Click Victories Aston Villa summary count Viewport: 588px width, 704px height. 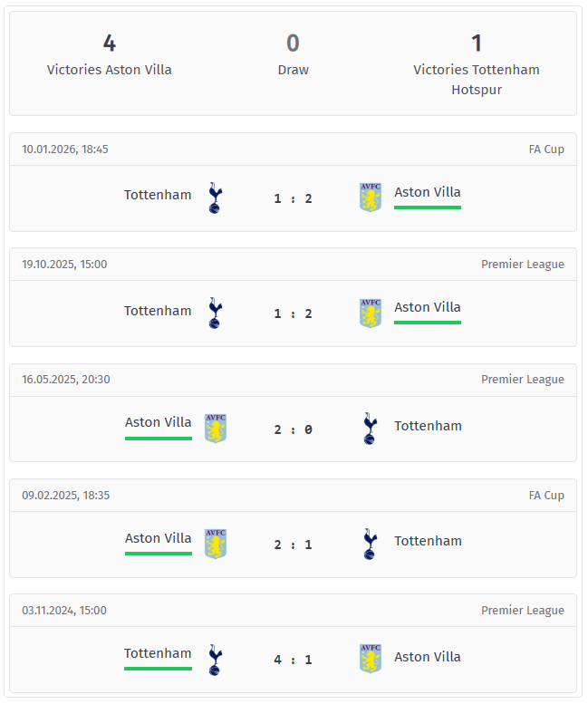(x=110, y=43)
